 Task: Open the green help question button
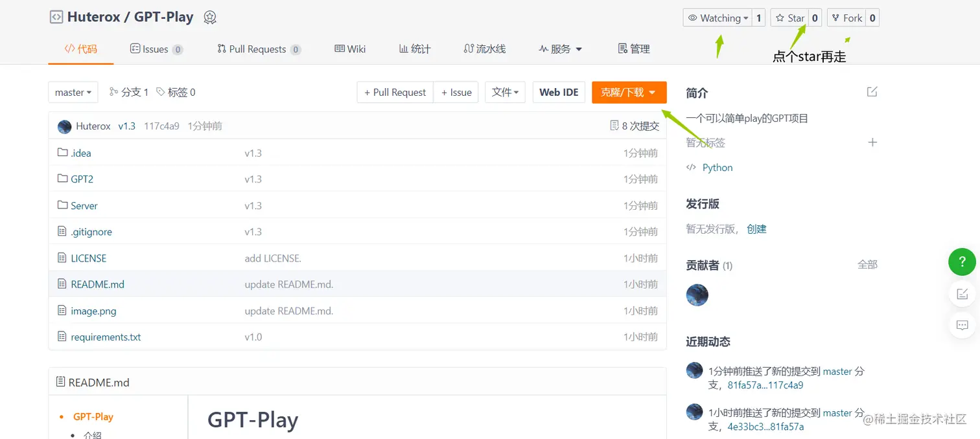(x=962, y=262)
